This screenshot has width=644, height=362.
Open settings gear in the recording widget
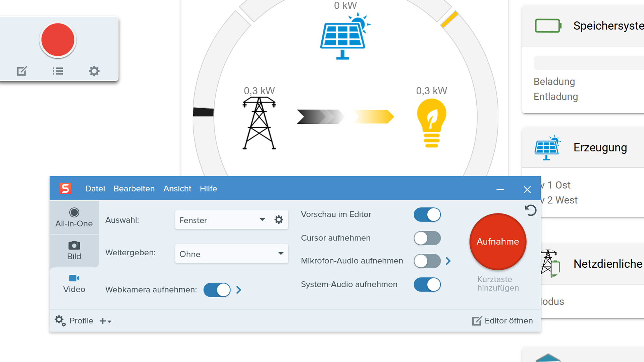pos(94,71)
